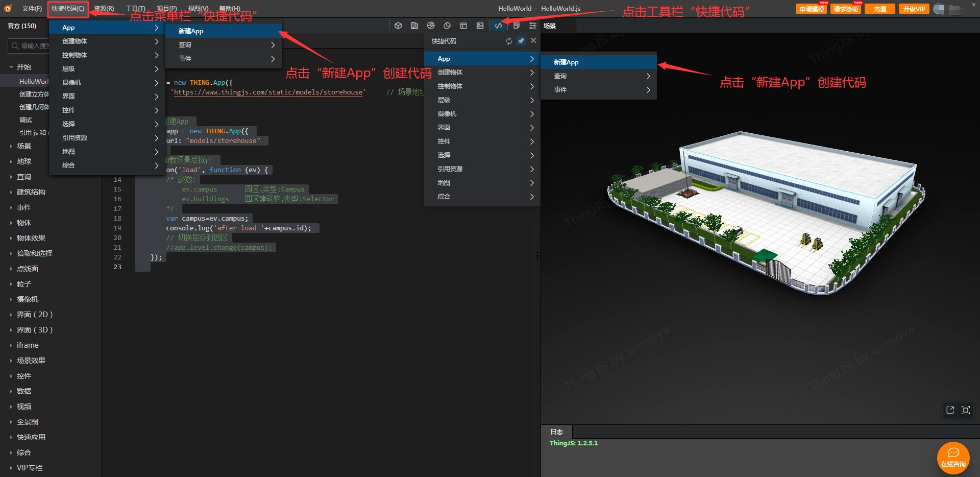Click the refresh icon in 快捷代码 panel
The height and width of the screenshot is (477, 980).
click(x=508, y=41)
